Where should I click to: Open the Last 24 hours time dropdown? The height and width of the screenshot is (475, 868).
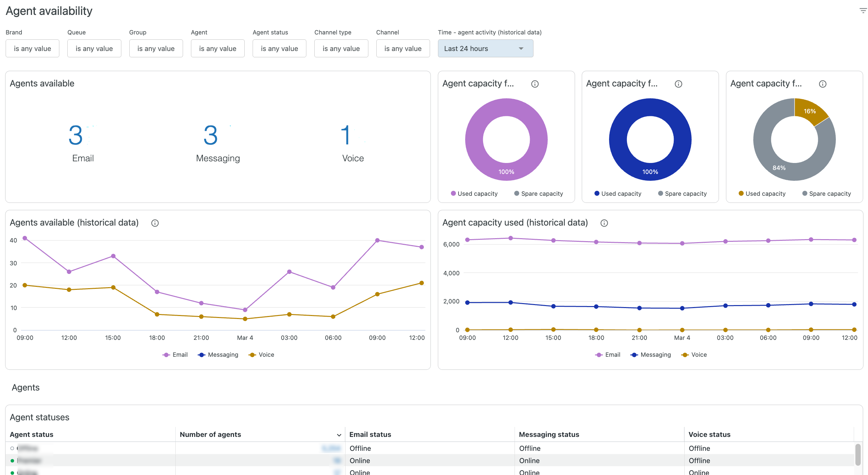(485, 48)
